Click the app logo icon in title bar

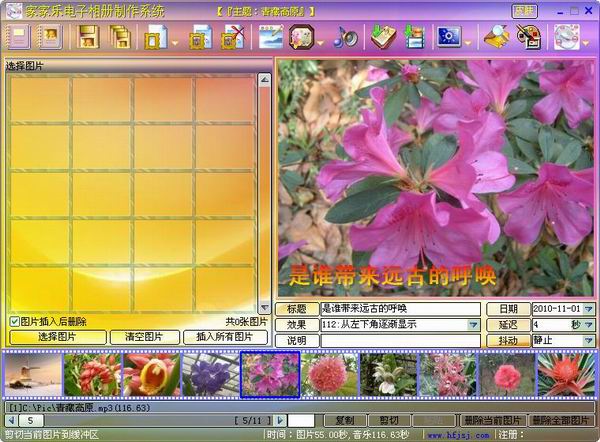point(14,11)
